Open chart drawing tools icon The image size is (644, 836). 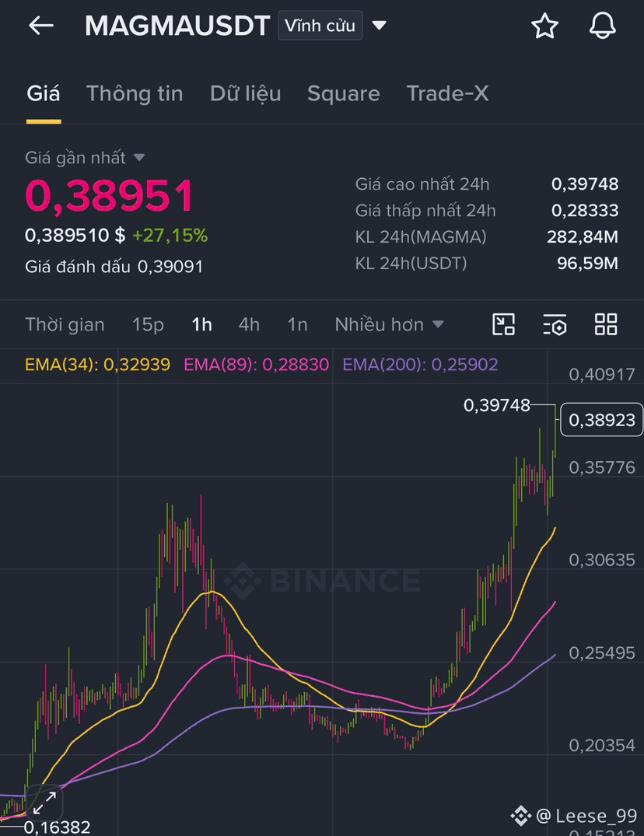[x=503, y=324]
